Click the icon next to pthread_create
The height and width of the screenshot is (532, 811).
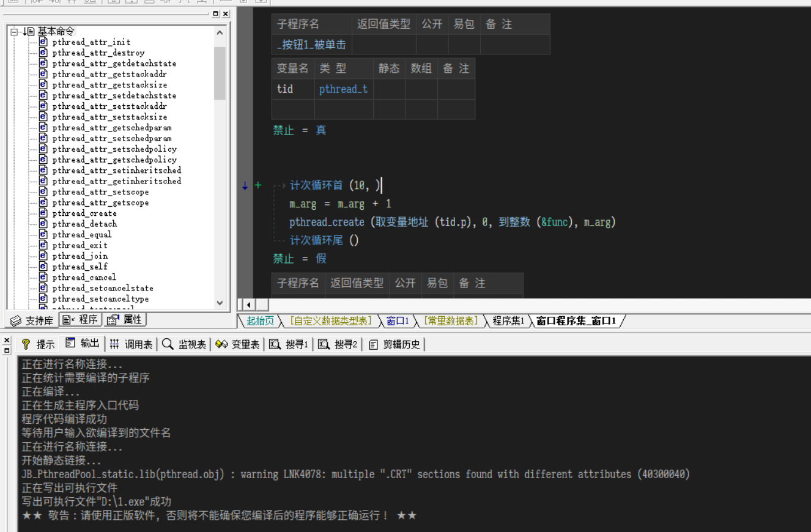coord(43,213)
